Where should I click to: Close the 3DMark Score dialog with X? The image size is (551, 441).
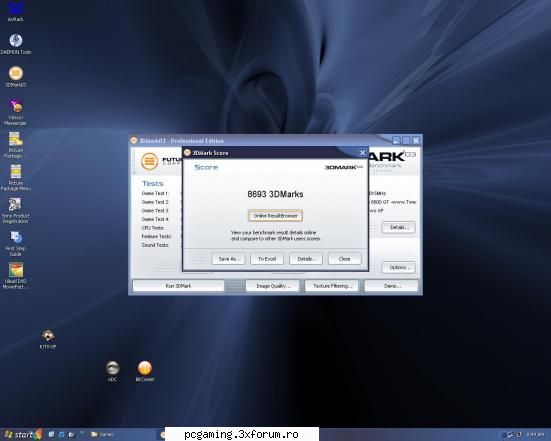coord(362,153)
